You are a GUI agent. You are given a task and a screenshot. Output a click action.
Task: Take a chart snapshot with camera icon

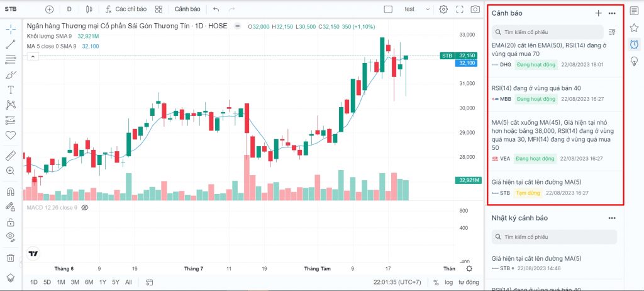point(475,9)
